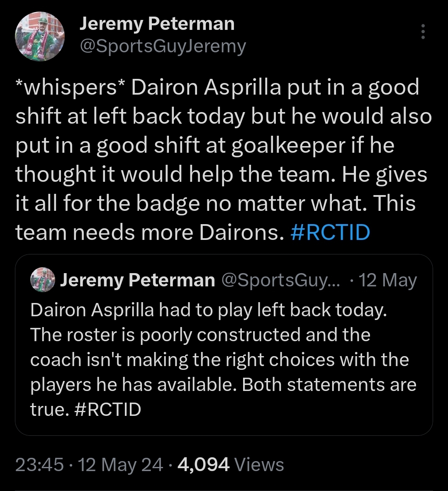Screen dimensions: 448x491
Task: Click the quoted tweet's "12 May" date
Action: point(388,281)
